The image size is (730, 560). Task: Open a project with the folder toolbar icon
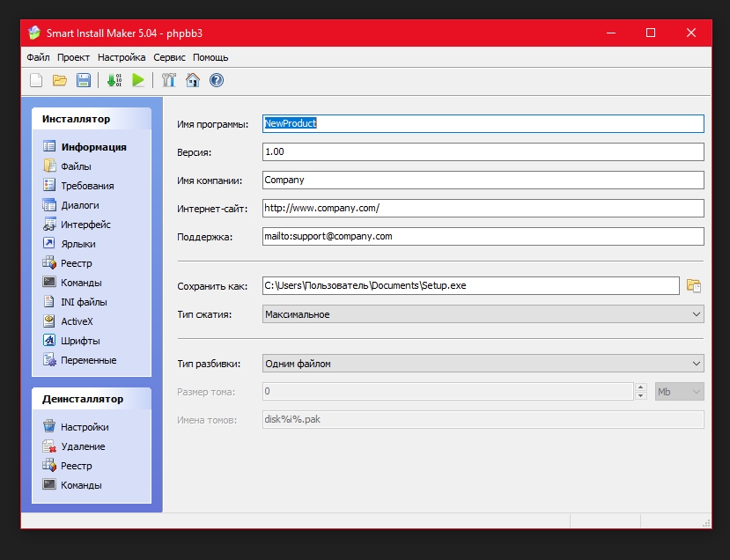click(x=60, y=81)
